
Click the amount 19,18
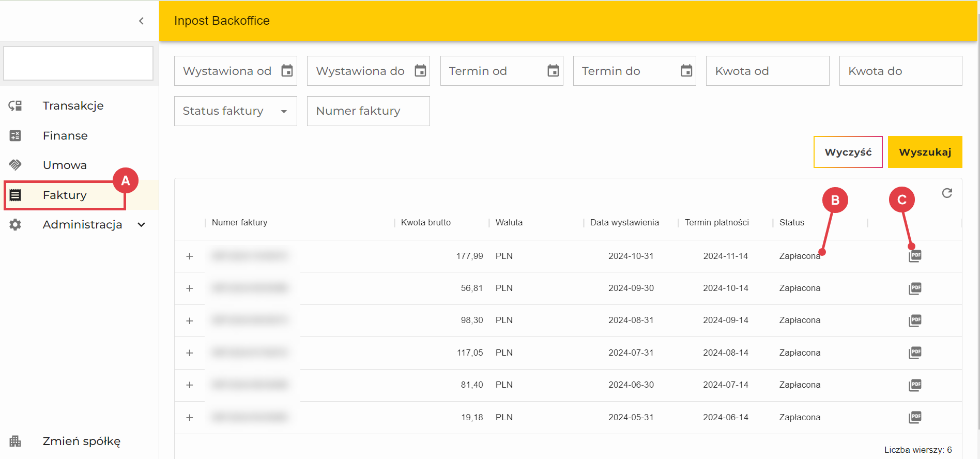click(472, 417)
